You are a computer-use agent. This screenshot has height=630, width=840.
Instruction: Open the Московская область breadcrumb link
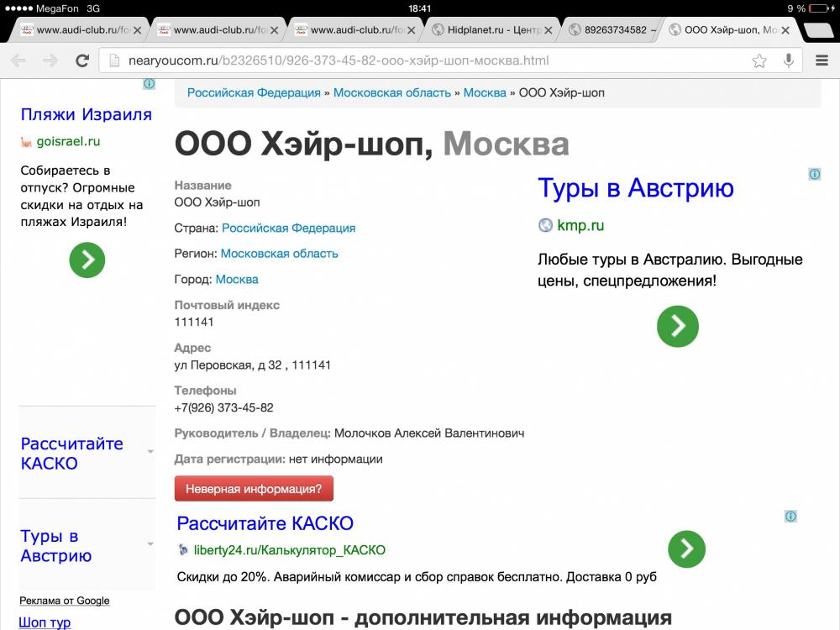[391, 92]
